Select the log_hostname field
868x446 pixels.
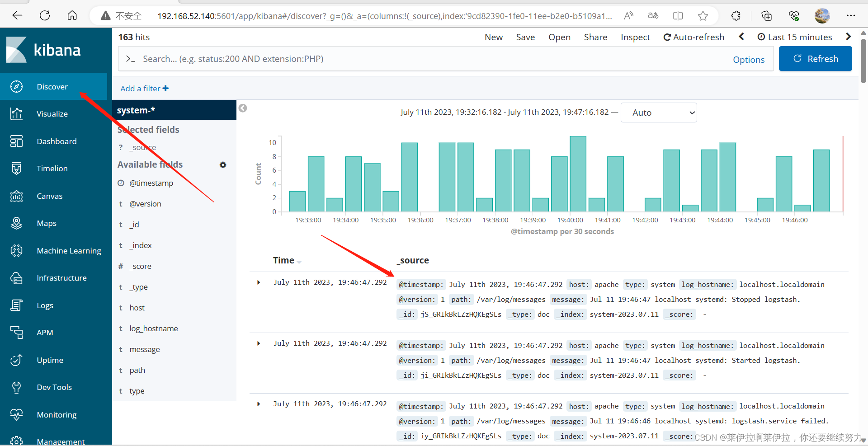click(154, 329)
